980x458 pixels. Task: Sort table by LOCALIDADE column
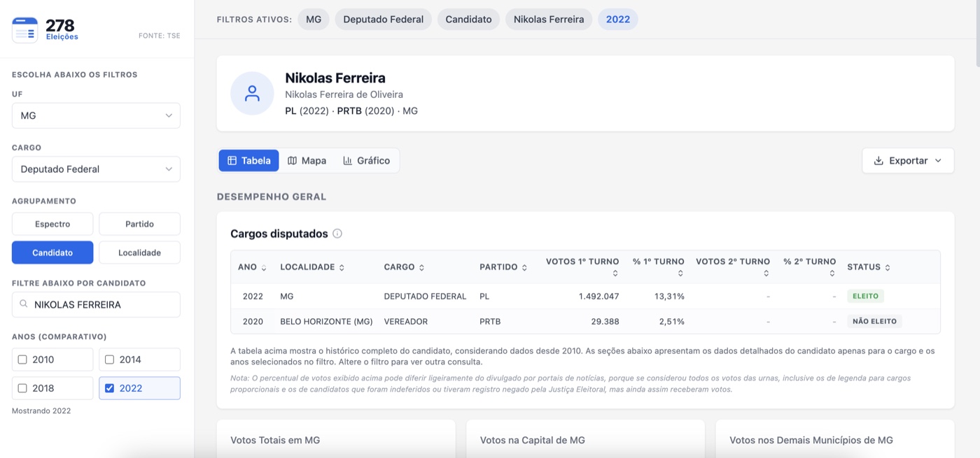coord(312,267)
